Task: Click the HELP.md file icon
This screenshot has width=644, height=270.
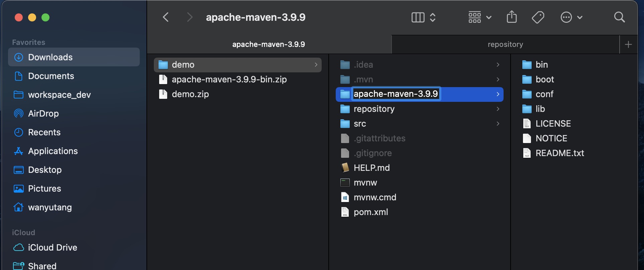Action: coord(345,168)
